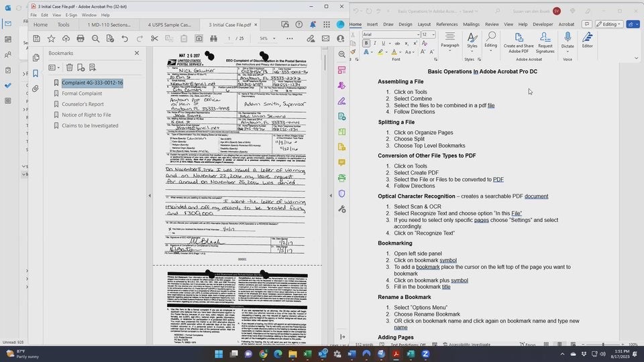Open the find magnifier in Acrobat's toolbar
This screenshot has width=644, height=362.
point(95,39)
